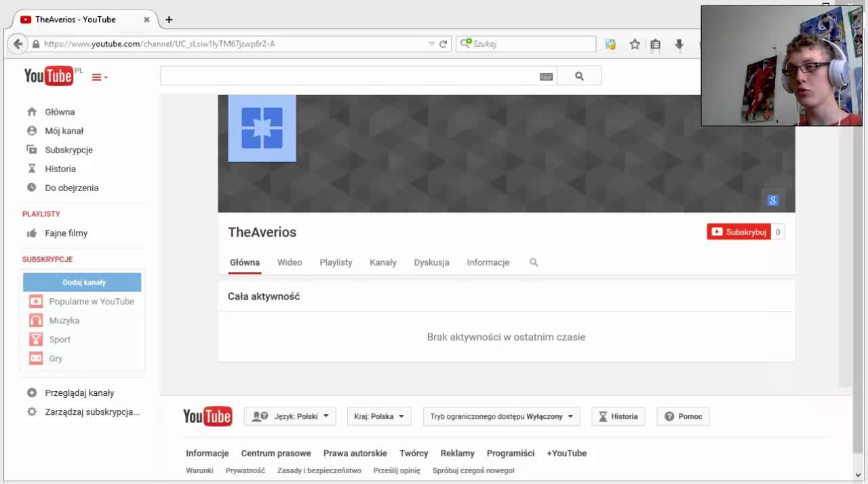Select the Główna channel tab
Image resolution: width=868 pixels, height=484 pixels.
[245, 262]
